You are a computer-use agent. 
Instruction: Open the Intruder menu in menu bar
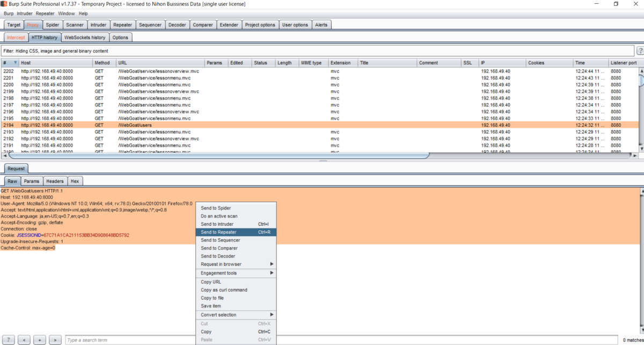pyautogui.click(x=25, y=13)
